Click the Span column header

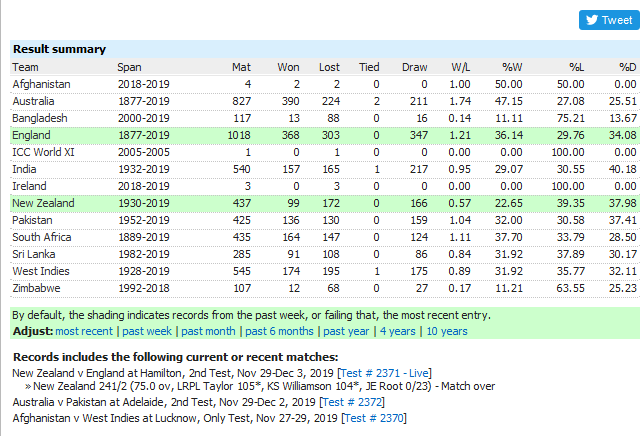coord(129,67)
